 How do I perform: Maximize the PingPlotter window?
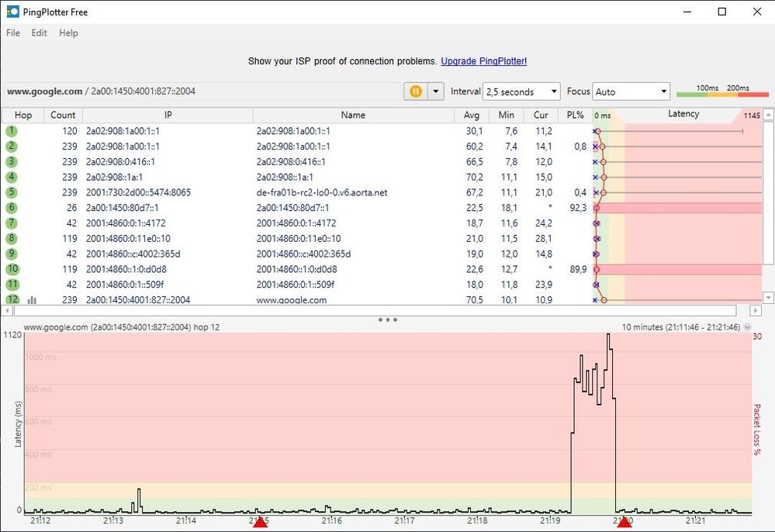pos(722,12)
